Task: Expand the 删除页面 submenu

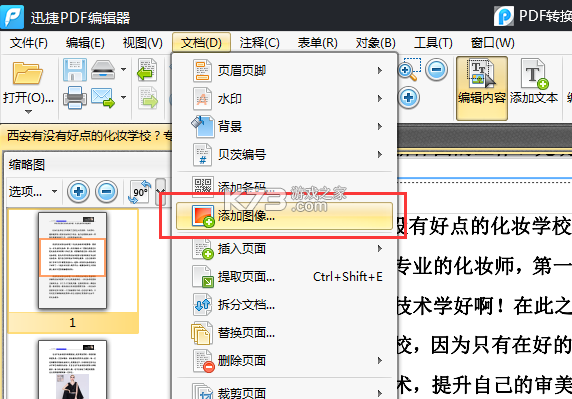Action: (380, 361)
